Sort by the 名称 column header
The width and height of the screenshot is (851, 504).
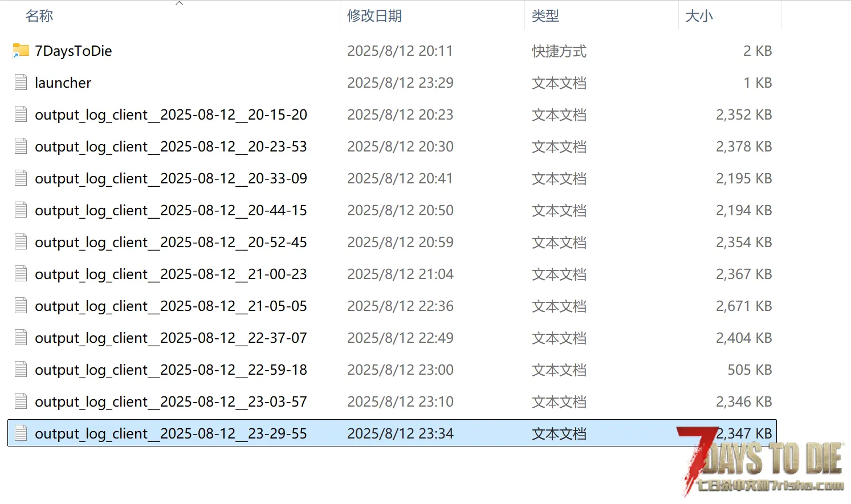(x=39, y=16)
